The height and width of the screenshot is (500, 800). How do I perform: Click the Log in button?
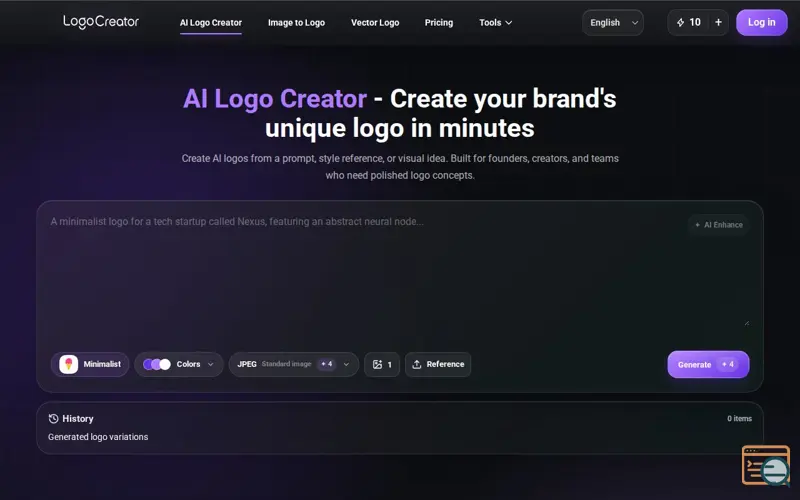pyautogui.click(x=761, y=22)
